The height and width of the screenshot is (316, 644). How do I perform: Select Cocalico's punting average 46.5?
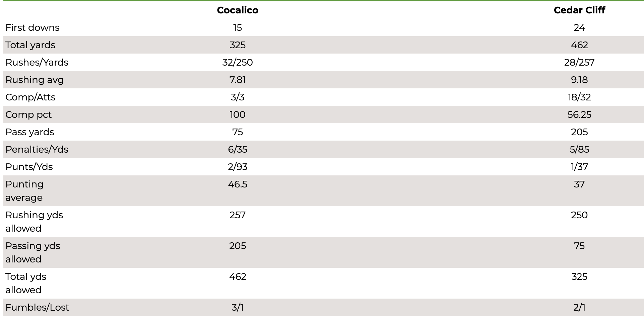238,184
